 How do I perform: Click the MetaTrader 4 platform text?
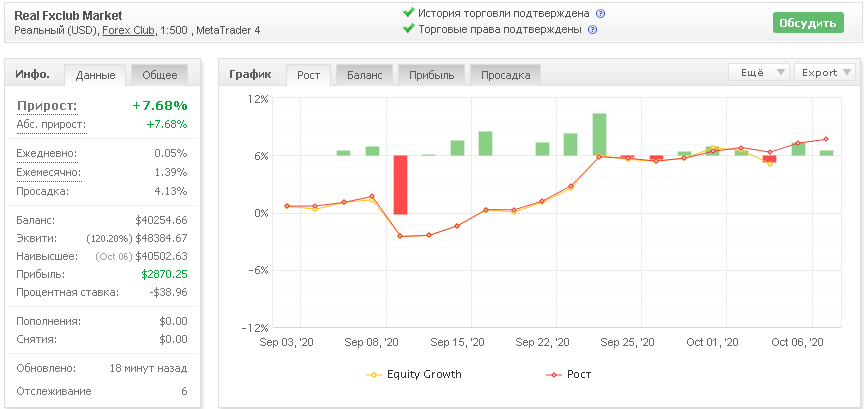coord(228,31)
